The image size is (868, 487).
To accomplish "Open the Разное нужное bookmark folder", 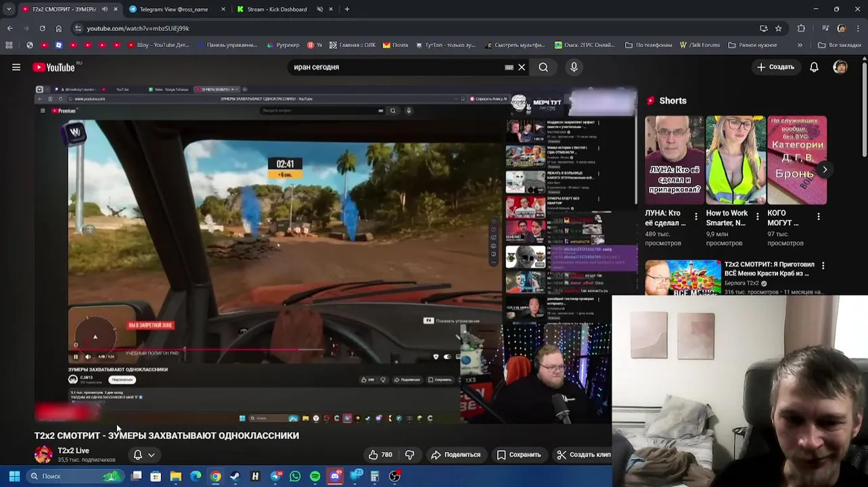I will [x=752, y=45].
